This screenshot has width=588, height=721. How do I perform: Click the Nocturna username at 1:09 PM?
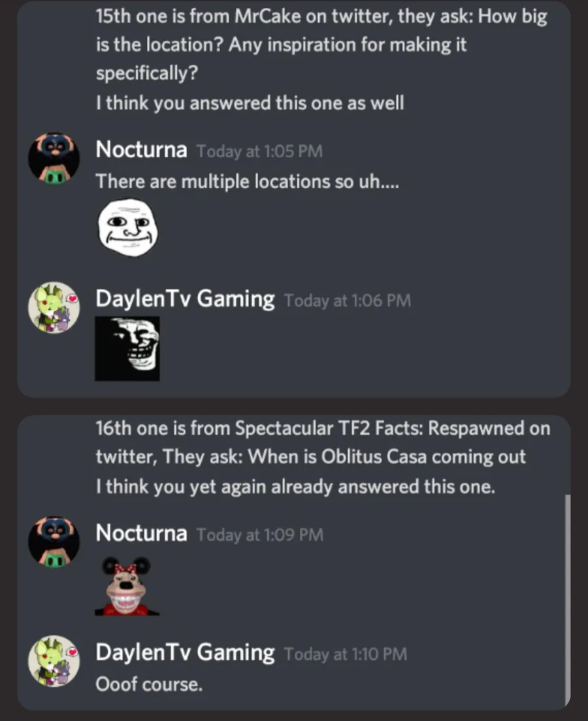point(141,533)
